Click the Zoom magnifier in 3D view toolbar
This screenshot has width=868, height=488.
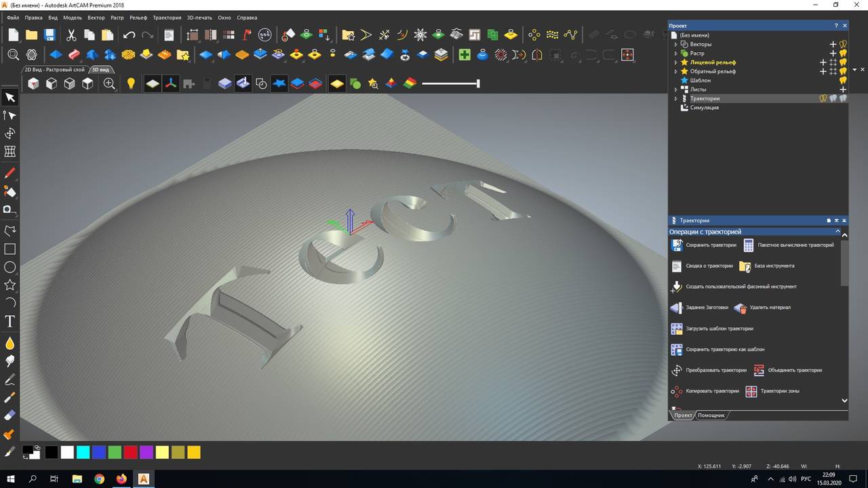click(x=109, y=83)
